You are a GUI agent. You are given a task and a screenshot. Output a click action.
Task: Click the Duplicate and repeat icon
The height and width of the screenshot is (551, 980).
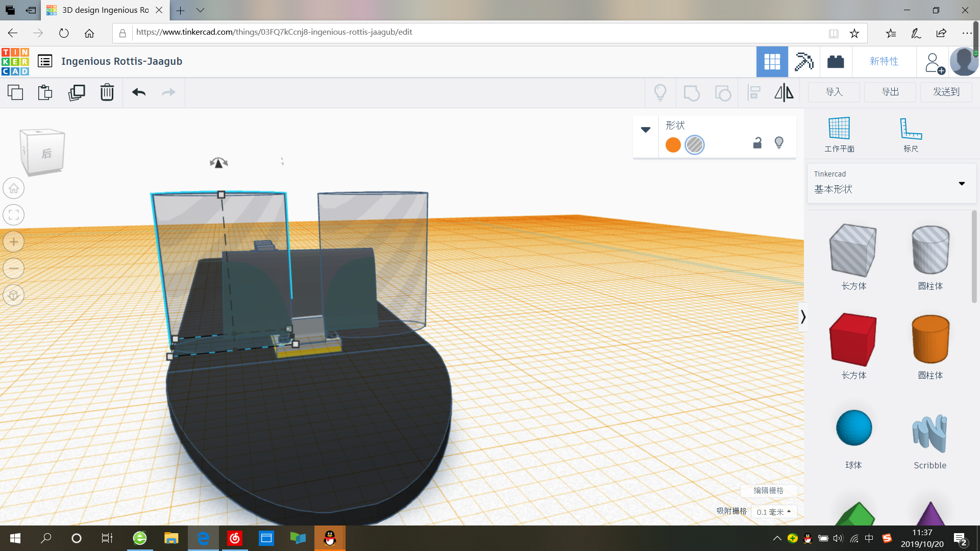(x=77, y=92)
